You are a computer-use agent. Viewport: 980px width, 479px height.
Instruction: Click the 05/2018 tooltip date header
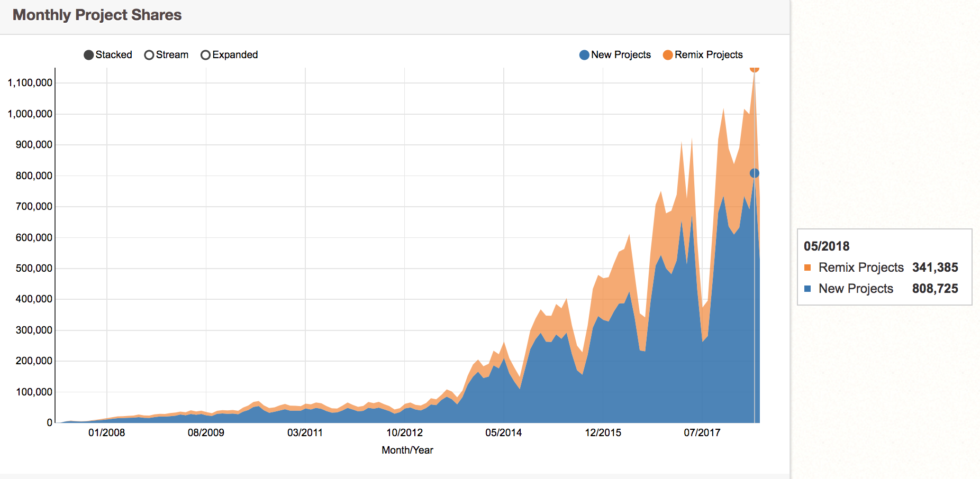pos(826,246)
